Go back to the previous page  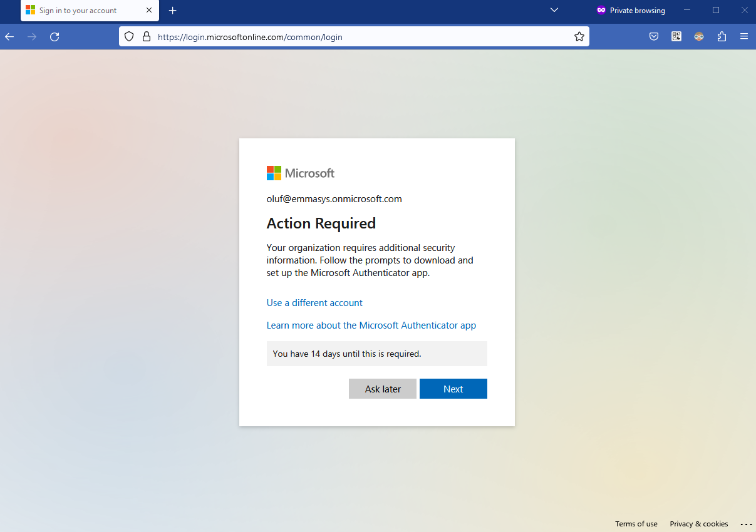coord(9,37)
